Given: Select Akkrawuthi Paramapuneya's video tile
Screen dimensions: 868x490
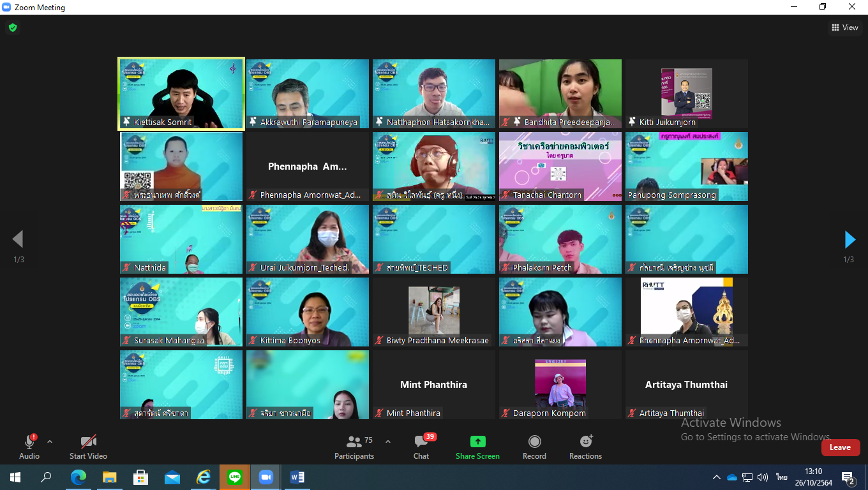Looking at the screenshot, I should (308, 94).
